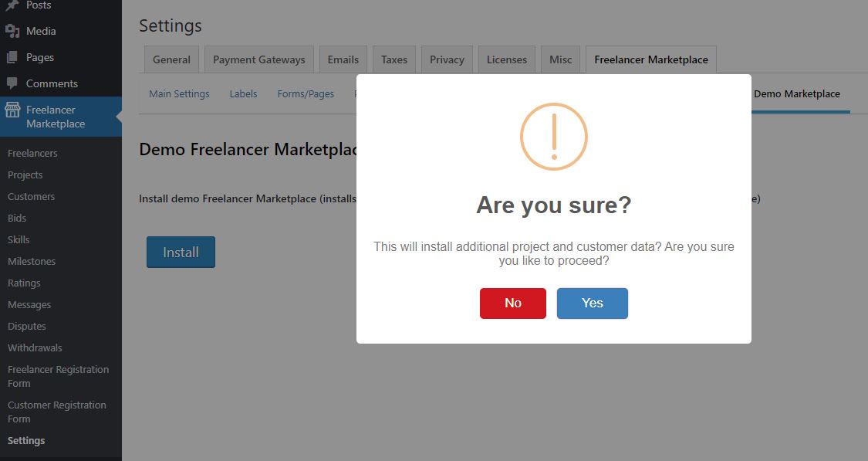
Task: Open the Disputes submenu item
Action: coord(26,326)
